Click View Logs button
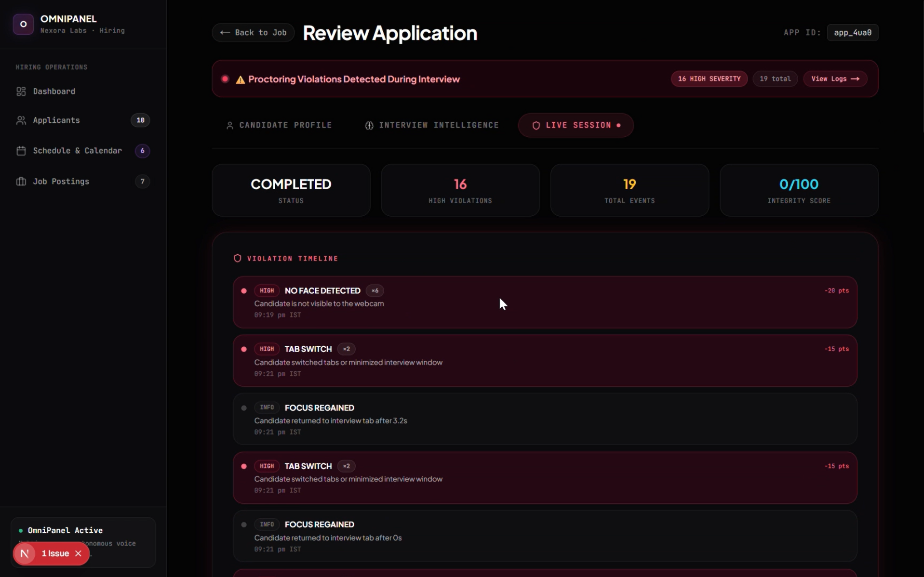This screenshot has width=924, height=577. coord(835,79)
